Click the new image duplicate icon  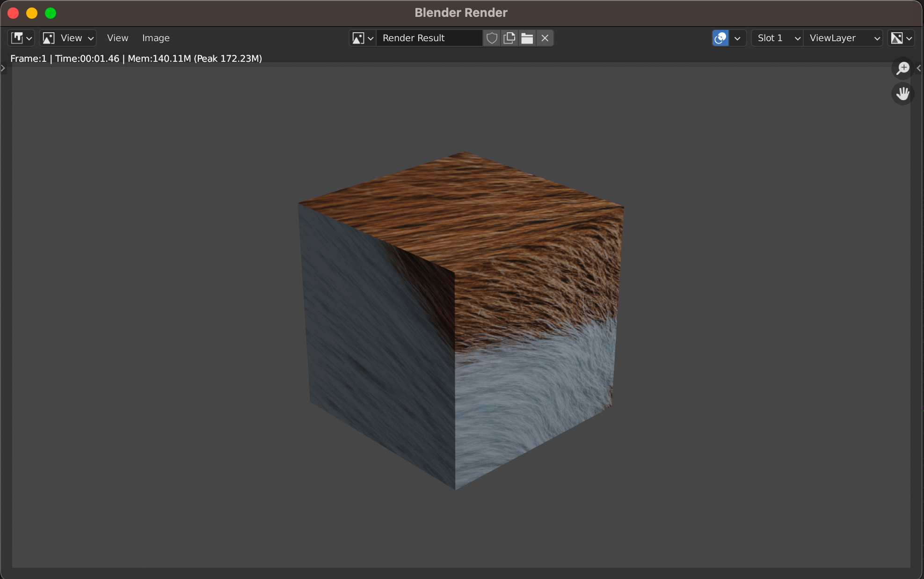pyautogui.click(x=509, y=38)
